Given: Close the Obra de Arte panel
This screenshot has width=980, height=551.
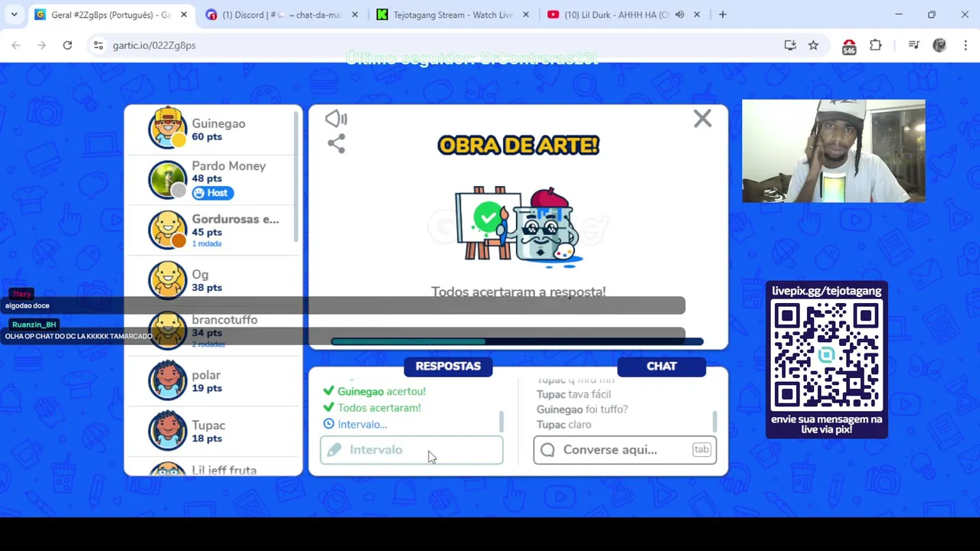Looking at the screenshot, I should click(702, 119).
